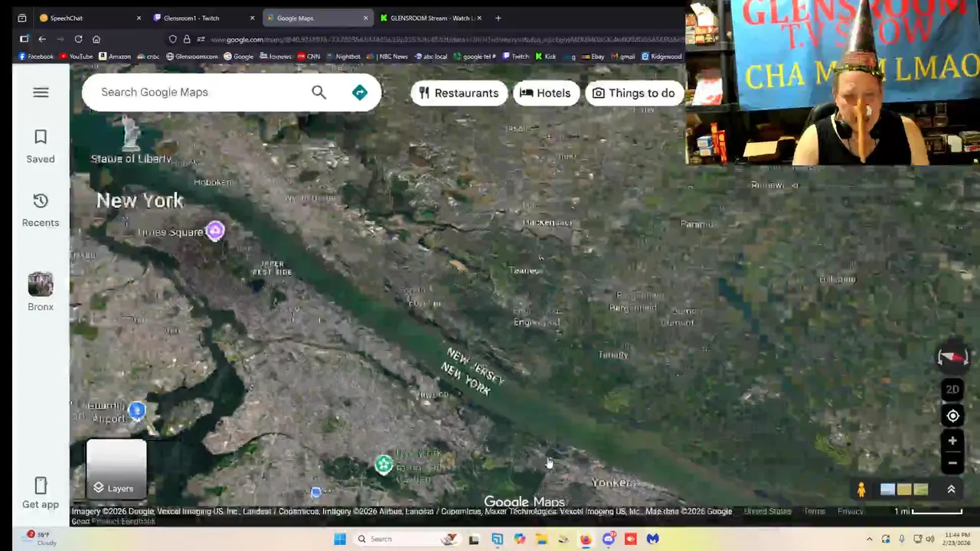Zoom out with the minus button

coord(952,463)
